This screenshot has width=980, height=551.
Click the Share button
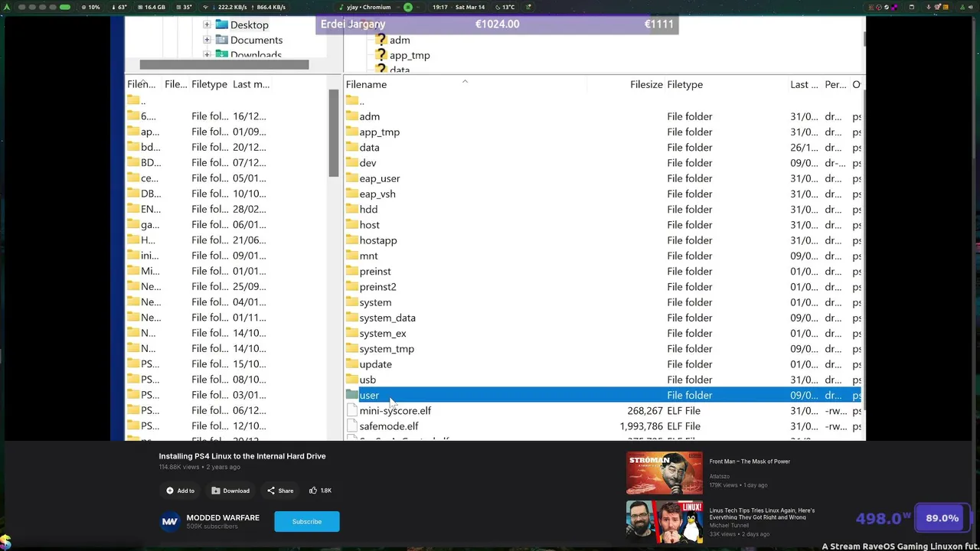[280, 491]
